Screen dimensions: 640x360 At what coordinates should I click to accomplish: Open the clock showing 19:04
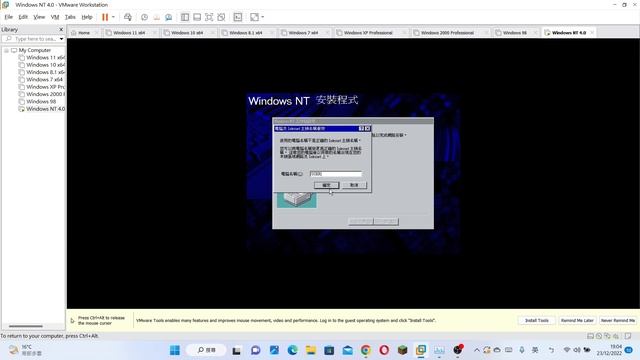click(x=609, y=350)
